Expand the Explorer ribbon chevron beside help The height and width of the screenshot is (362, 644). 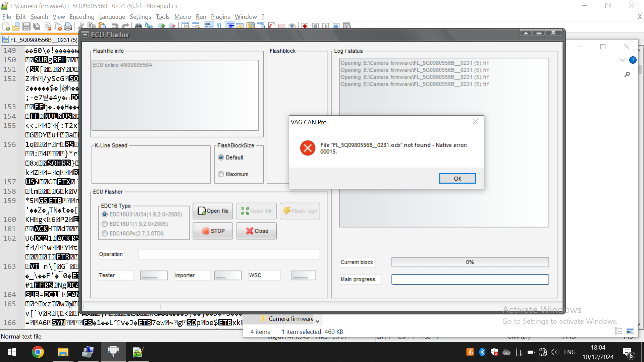622,60
